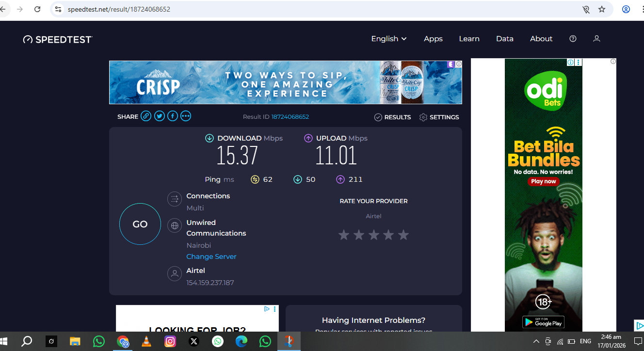Bookmark this page with star icon
Screen dimensions: 644x351
tap(602, 9)
